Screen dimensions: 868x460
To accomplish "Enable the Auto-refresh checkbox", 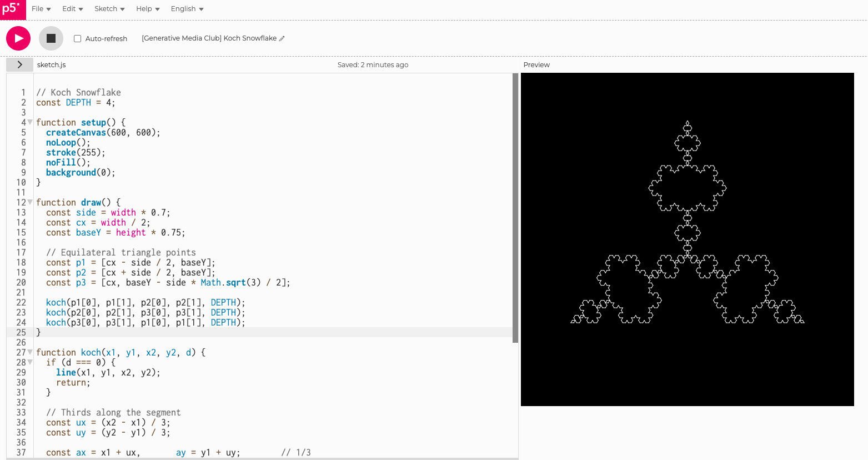I will coord(78,38).
